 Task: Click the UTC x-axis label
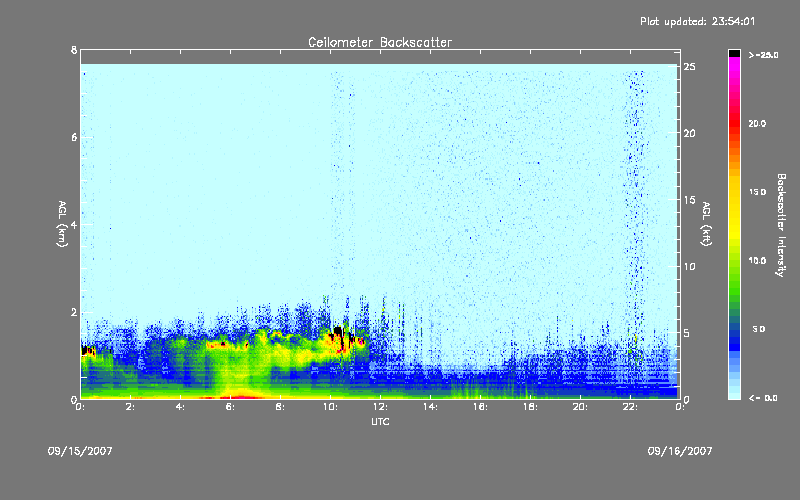point(380,421)
